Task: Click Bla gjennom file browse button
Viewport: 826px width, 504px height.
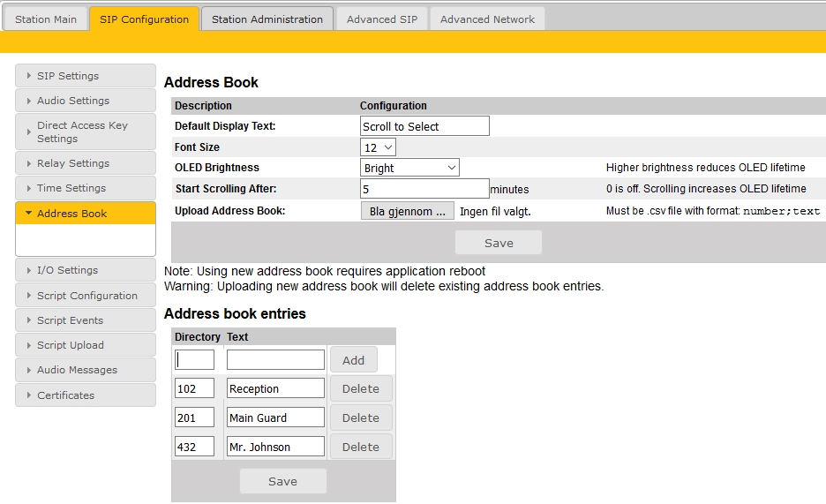Action: pyautogui.click(x=407, y=211)
